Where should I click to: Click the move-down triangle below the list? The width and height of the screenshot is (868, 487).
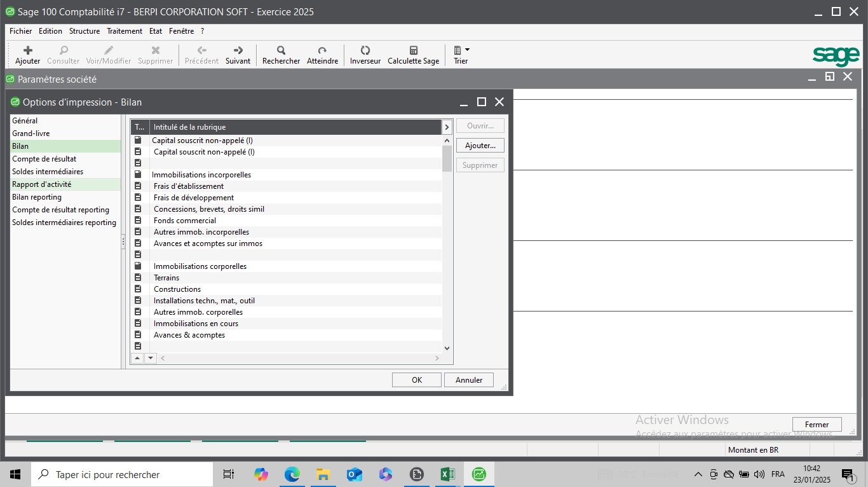coord(150,358)
